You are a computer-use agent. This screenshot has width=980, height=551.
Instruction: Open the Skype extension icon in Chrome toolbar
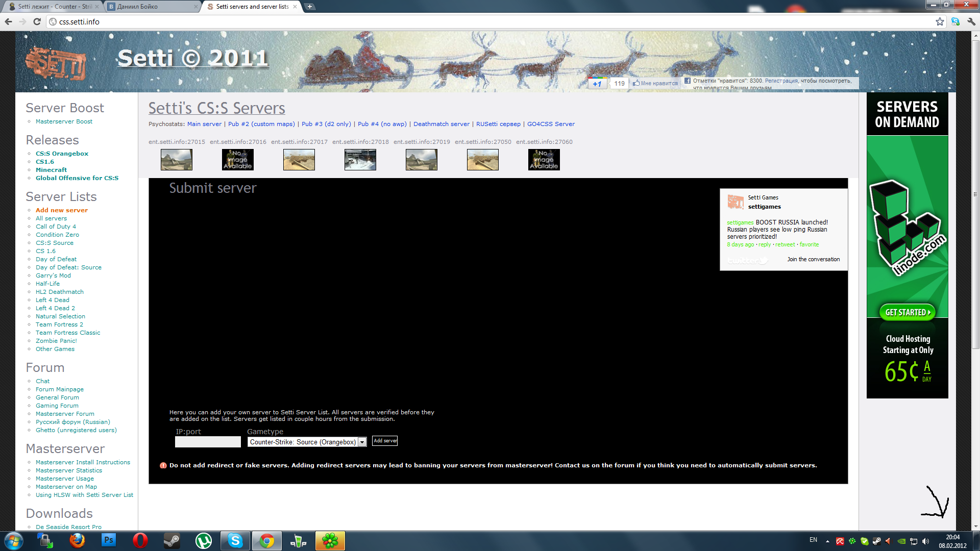(x=955, y=21)
